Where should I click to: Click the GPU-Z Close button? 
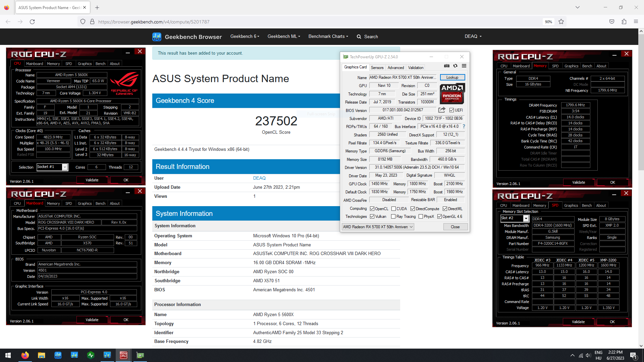click(455, 227)
